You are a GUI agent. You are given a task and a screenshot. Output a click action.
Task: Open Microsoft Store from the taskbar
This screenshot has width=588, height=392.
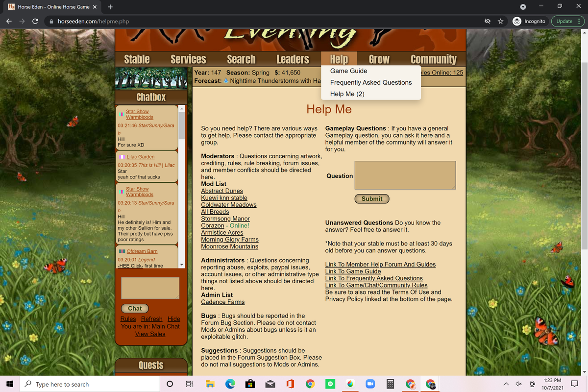(x=250, y=384)
